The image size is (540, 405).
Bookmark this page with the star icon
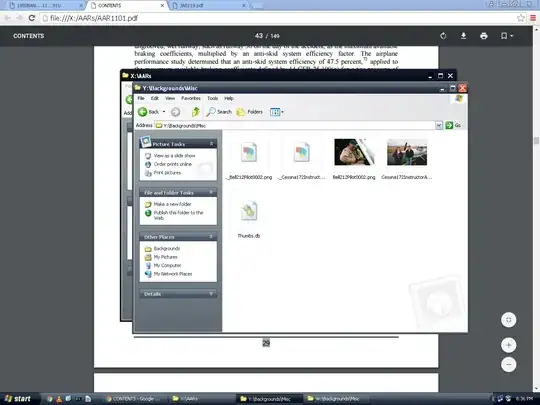520,18
